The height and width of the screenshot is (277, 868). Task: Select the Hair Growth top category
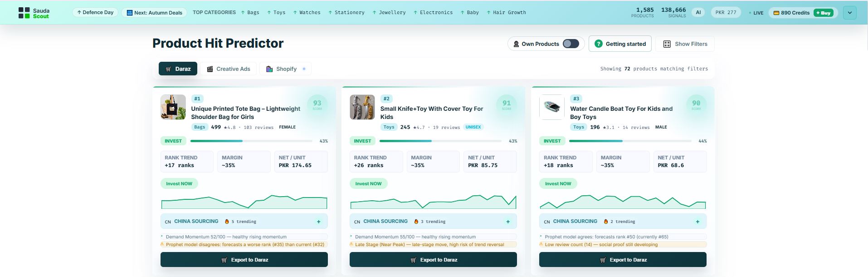[506, 12]
